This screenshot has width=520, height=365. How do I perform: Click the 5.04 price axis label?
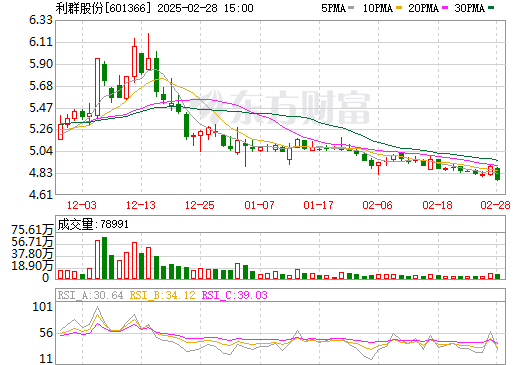click(41, 151)
